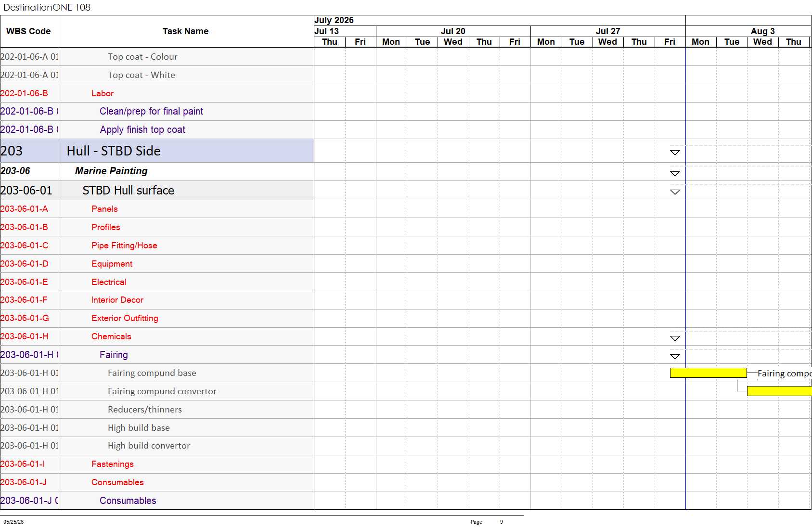Click WBS code 203-06-01-H of Chemicals
The width and height of the screenshot is (812, 528).
coord(25,336)
